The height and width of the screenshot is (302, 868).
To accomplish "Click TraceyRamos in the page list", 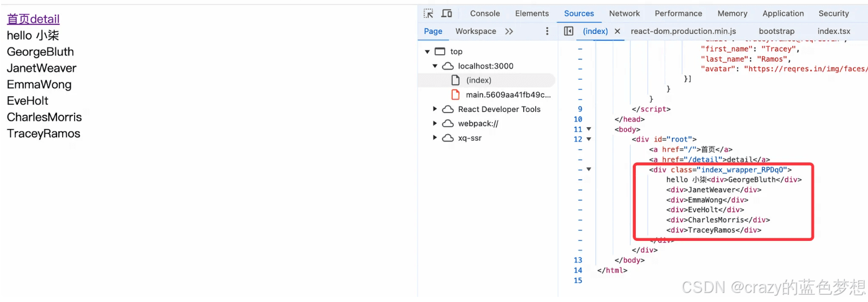I will pyautogui.click(x=44, y=134).
